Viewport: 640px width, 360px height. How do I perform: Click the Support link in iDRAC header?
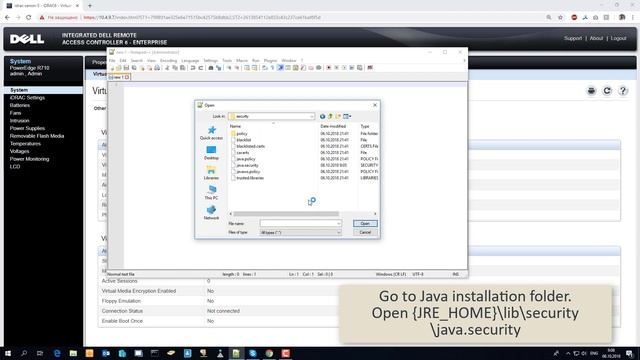click(573, 38)
